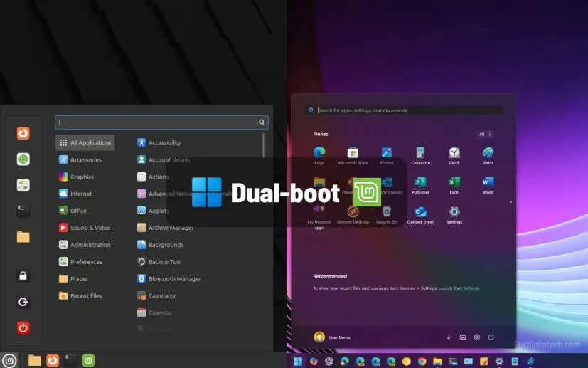Launch Microsoft Store from the pinned apps

[x=353, y=154]
